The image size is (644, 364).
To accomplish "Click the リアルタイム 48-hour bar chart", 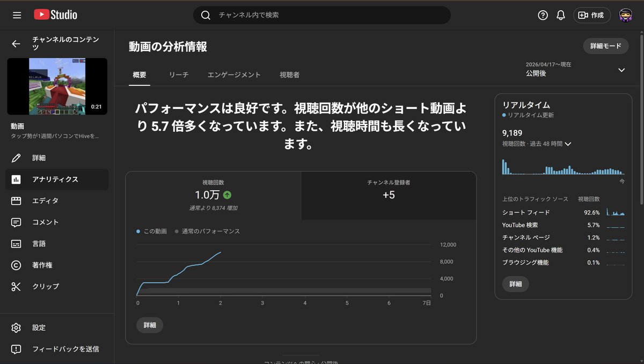I will click(563, 167).
